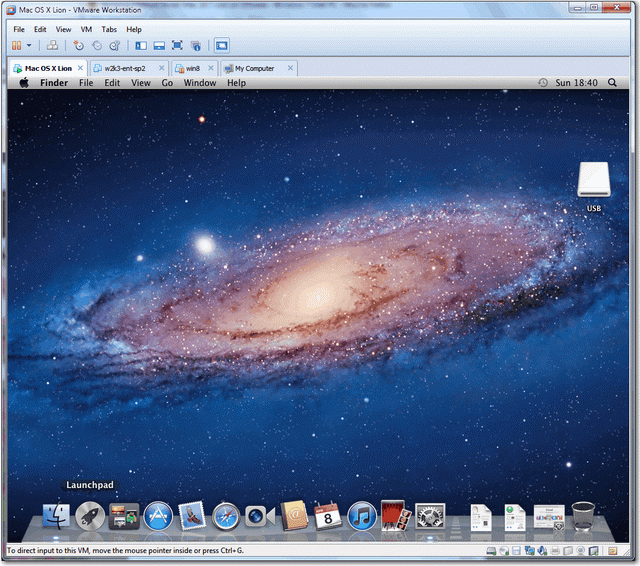Open VMware View menu
This screenshot has height=566, width=640.
pyautogui.click(x=63, y=29)
